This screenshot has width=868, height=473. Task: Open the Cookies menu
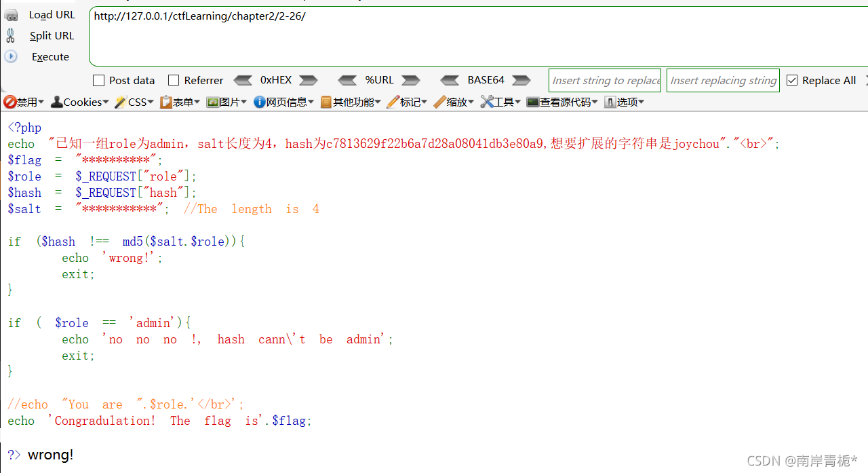pyautogui.click(x=81, y=102)
